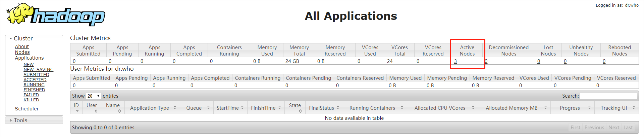Open the RUNNING applications filter
This screenshot has height=137, width=644.
pos(34,85)
